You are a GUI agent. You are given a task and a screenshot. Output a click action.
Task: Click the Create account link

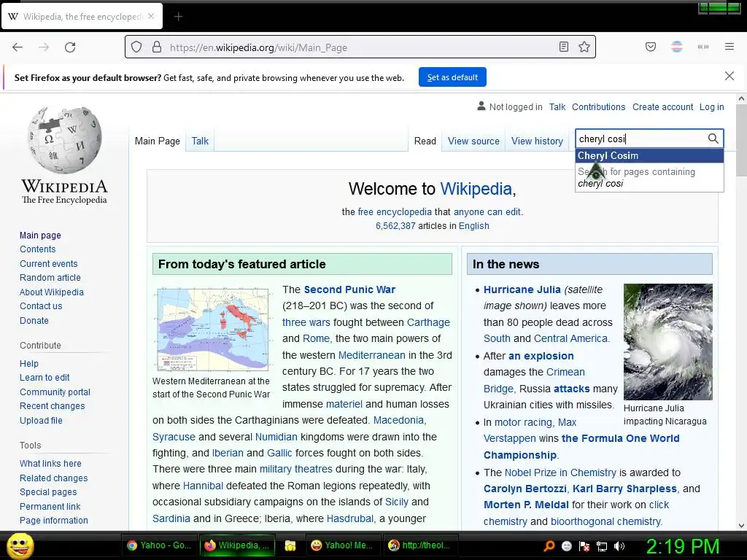(x=662, y=107)
